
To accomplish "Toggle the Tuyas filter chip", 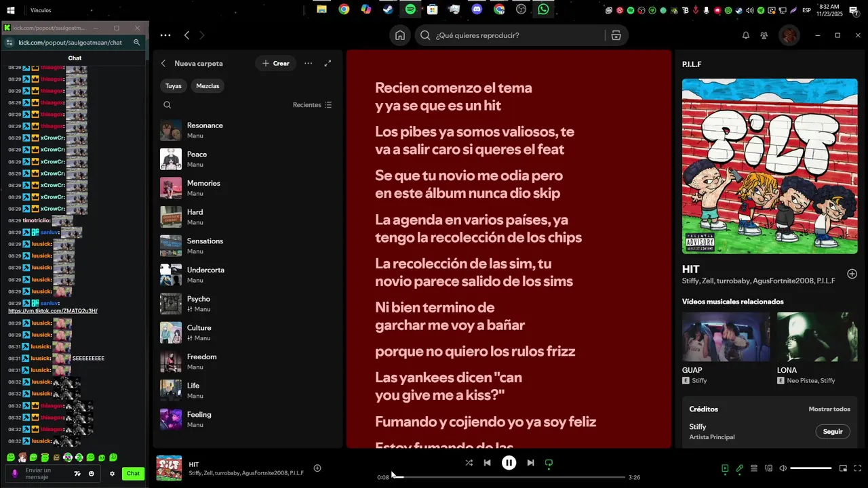I will coord(174,86).
